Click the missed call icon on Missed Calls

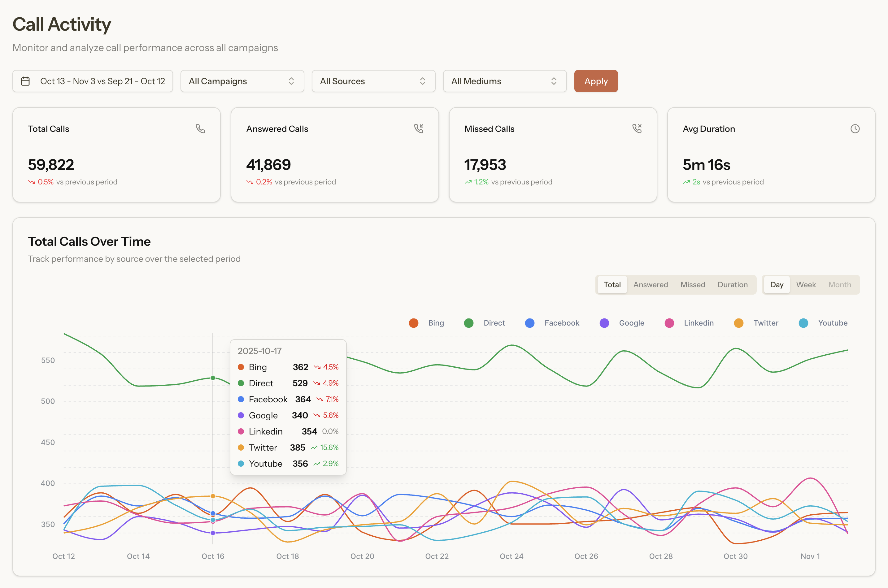coord(637,129)
